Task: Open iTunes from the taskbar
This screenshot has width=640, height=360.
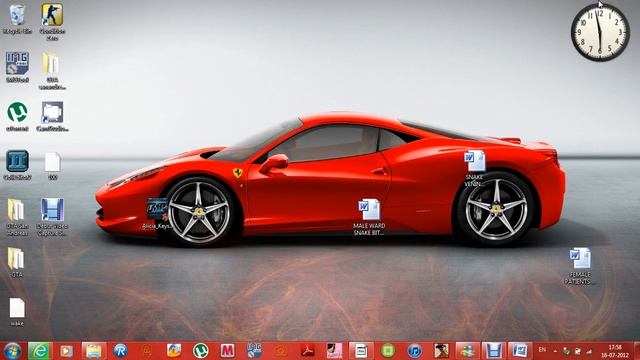Action: coord(414,351)
